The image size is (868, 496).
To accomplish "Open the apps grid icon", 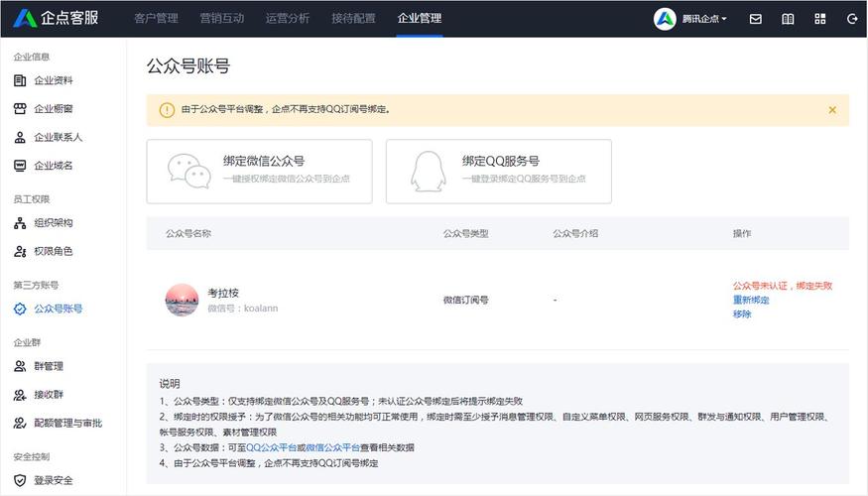I will coord(820,19).
